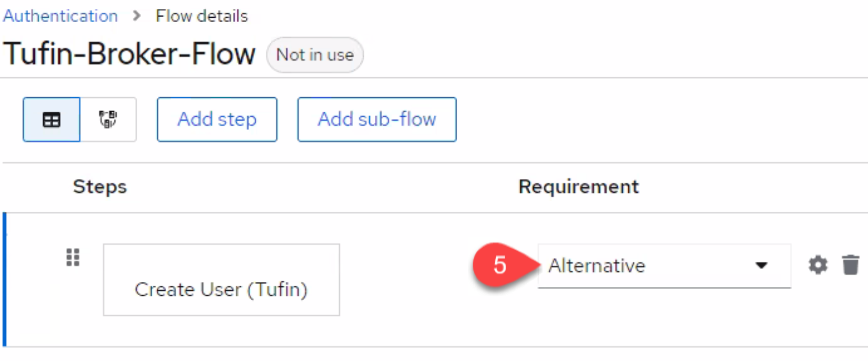The image size is (868, 361).
Task: Click the Add sub-flow button
Action: coord(376,119)
